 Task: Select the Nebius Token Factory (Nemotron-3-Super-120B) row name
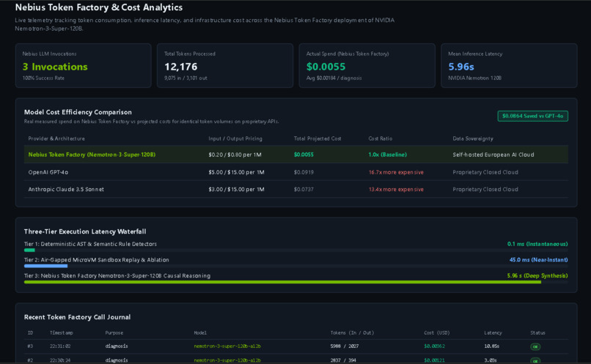pyautogui.click(x=92, y=155)
